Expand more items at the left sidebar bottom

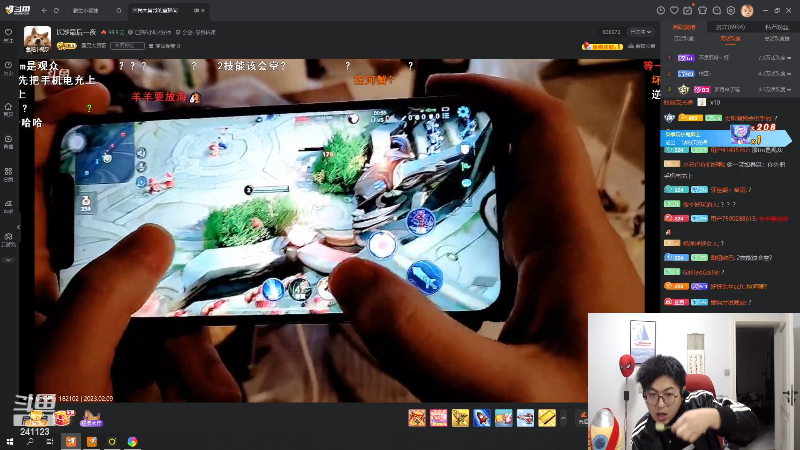point(8,260)
